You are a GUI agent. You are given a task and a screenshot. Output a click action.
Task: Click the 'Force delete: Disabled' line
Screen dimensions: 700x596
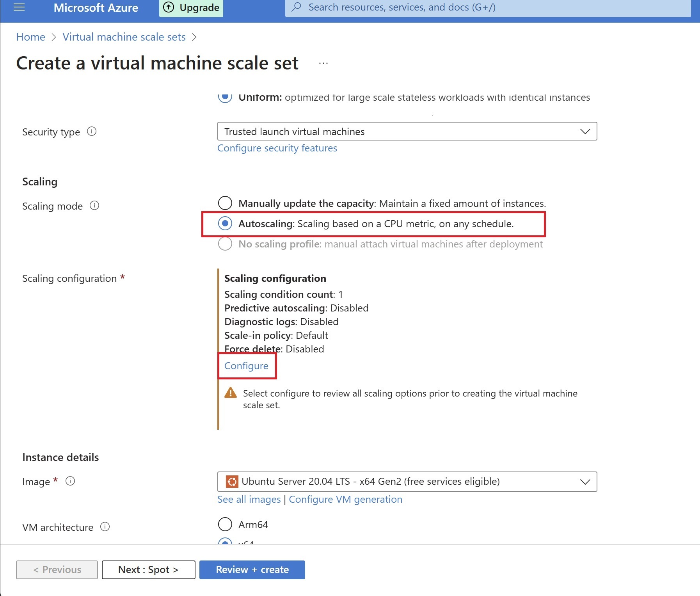coord(274,349)
